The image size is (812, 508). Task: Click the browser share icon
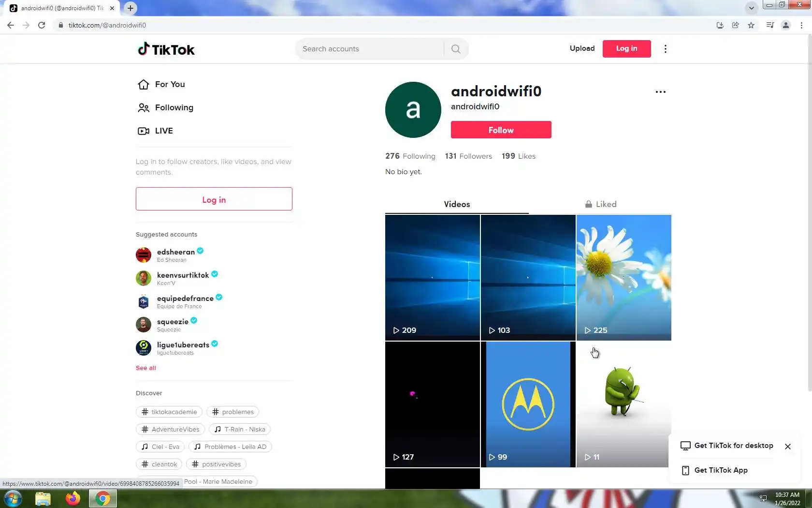click(736, 25)
